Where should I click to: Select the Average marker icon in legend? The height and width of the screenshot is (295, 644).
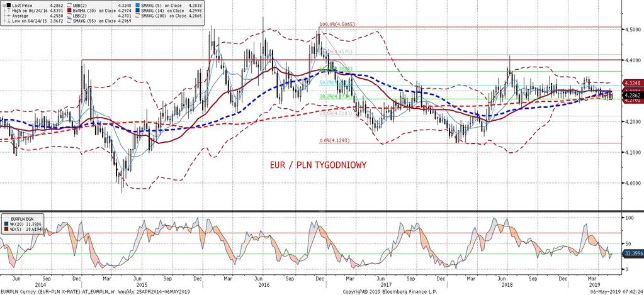coord(9,16)
